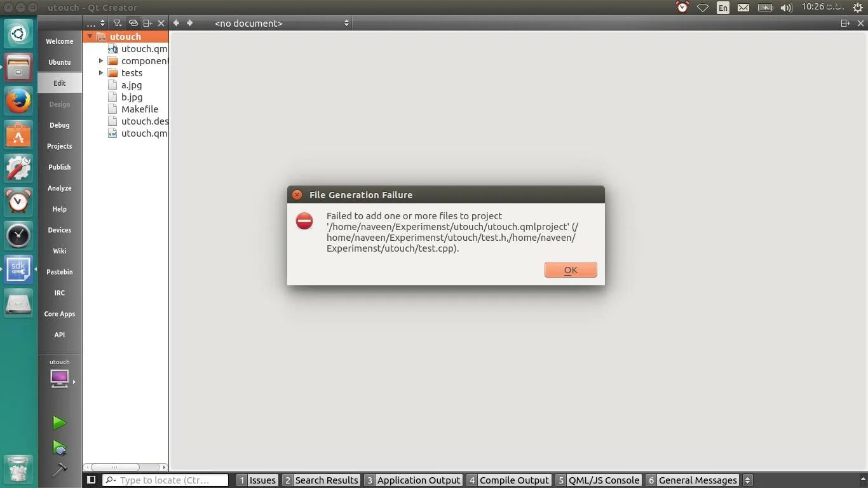Open Ubuntu Software Center in launcher

click(18, 135)
